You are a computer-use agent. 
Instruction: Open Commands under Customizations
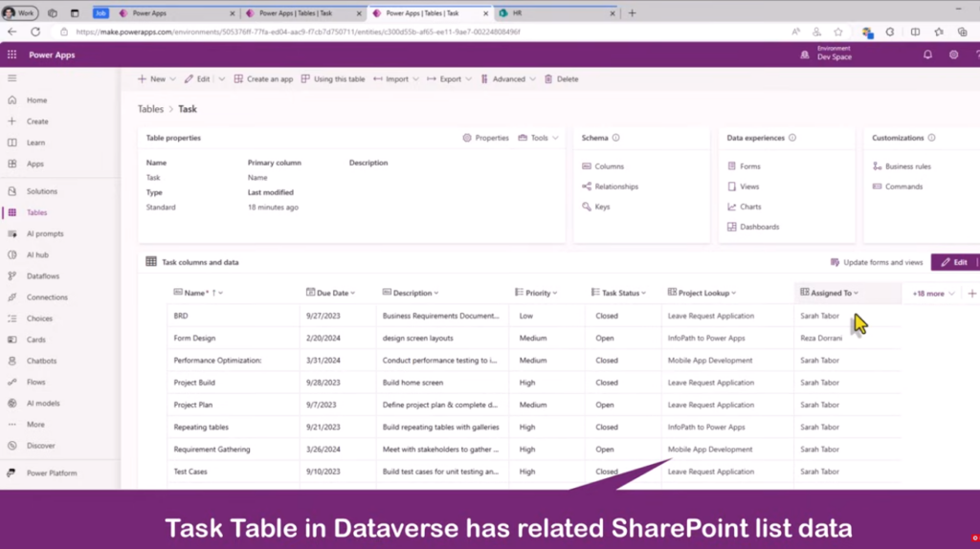coord(898,187)
